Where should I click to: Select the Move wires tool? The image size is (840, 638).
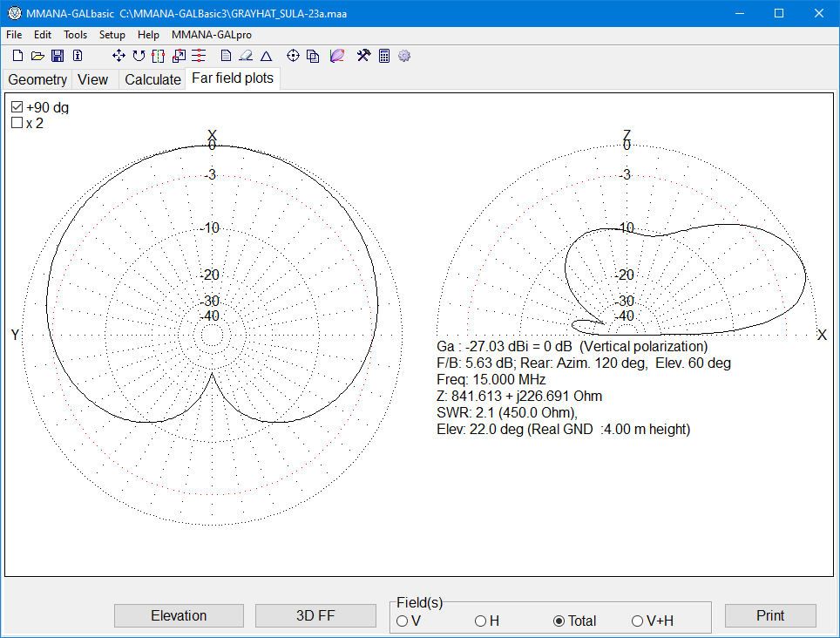click(x=118, y=56)
